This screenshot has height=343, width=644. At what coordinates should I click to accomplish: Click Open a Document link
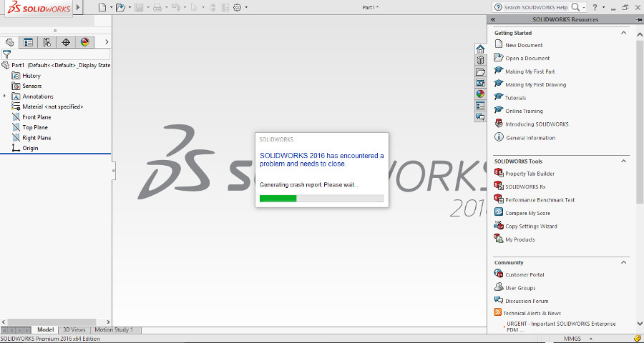click(x=527, y=59)
